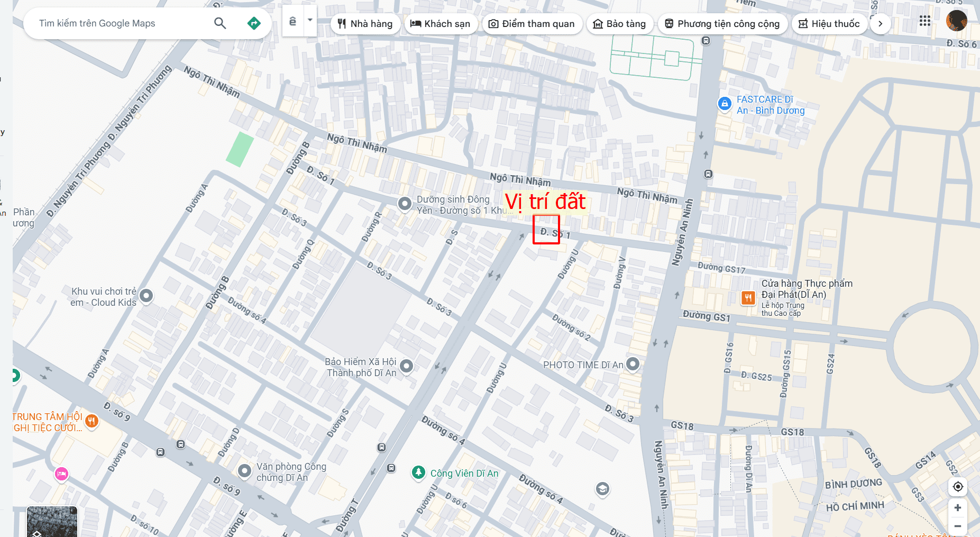
Task: Click the search magnifier icon
Action: coord(220,23)
